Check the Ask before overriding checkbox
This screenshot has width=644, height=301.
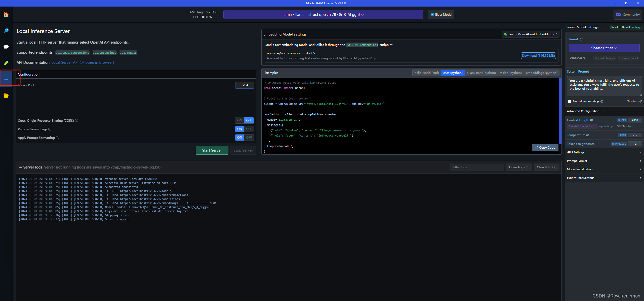[570, 101]
